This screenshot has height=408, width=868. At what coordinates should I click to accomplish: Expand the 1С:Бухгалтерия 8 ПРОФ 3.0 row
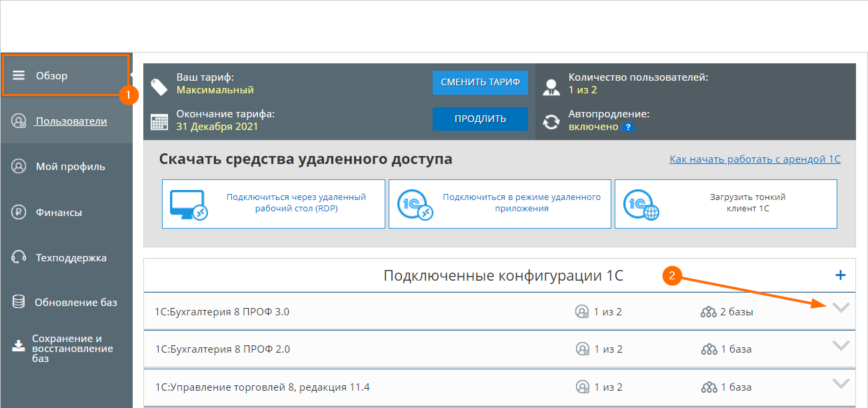(841, 309)
